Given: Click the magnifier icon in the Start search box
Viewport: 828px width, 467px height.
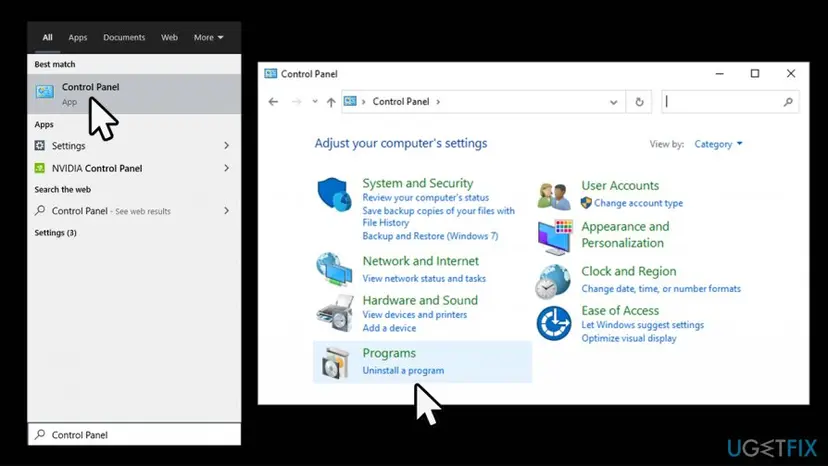Looking at the screenshot, I should click(40, 434).
